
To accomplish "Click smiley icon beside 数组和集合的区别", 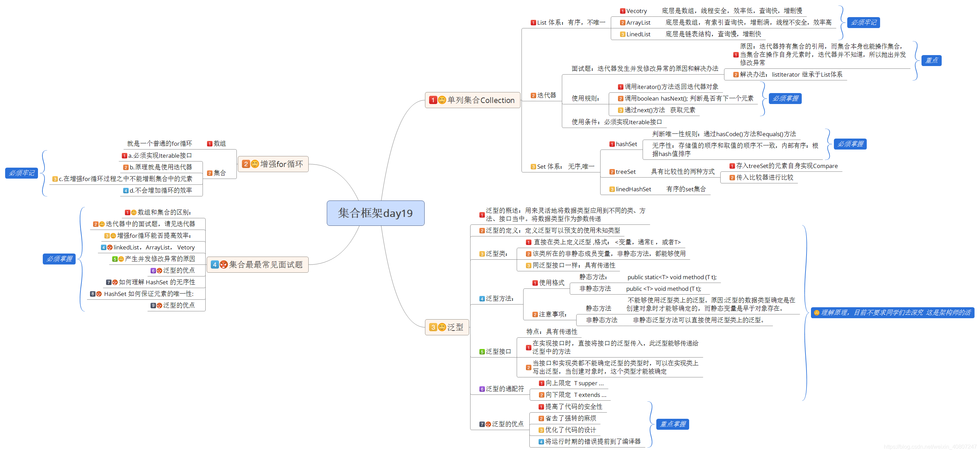I will click(x=133, y=212).
